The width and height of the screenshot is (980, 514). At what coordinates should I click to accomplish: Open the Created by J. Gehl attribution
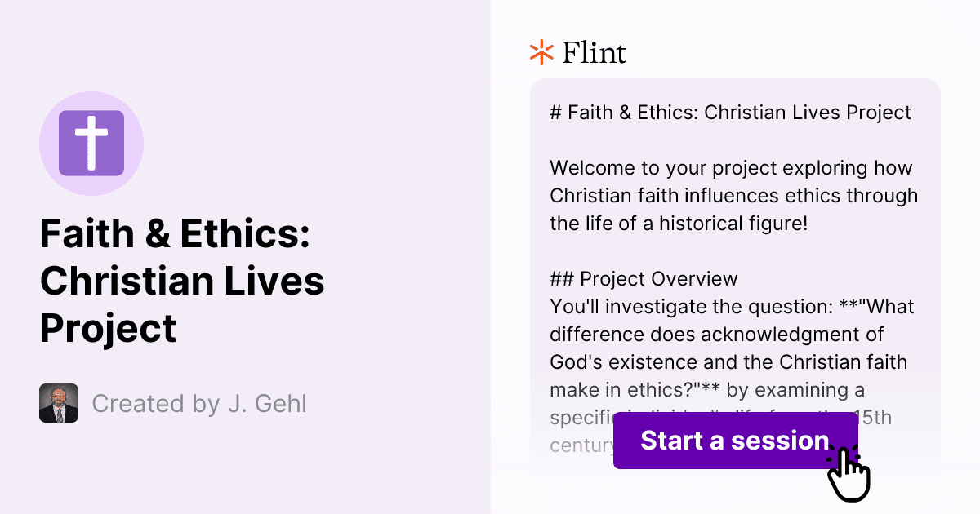[199, 403]
